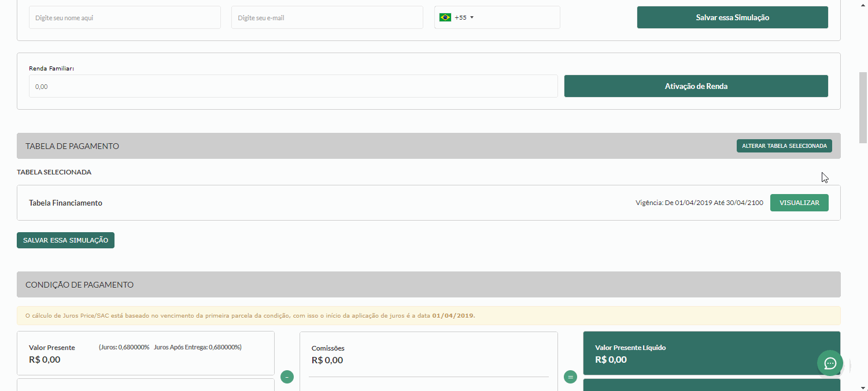Click the Ativação de Renda button

(x=696, y=86)
